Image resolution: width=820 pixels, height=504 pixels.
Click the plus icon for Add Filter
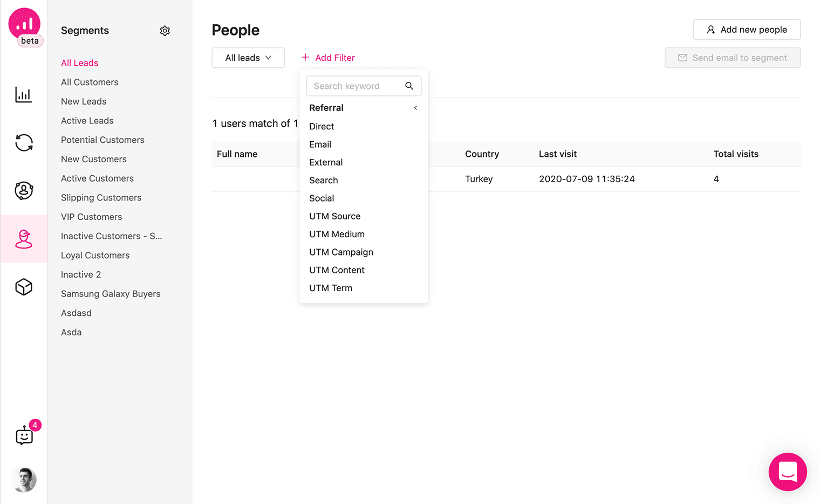pos(305,57)
